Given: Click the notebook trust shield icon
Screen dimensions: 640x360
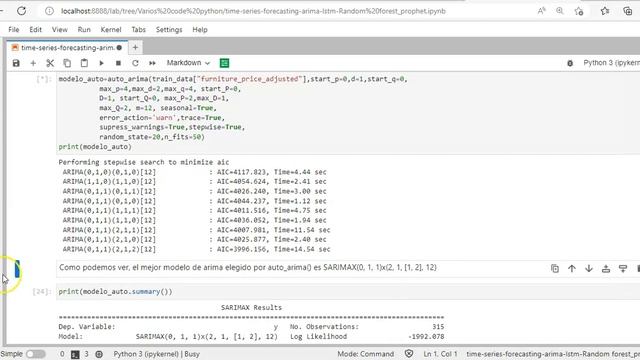Looking at the screenshot, I should coord(409,354).
